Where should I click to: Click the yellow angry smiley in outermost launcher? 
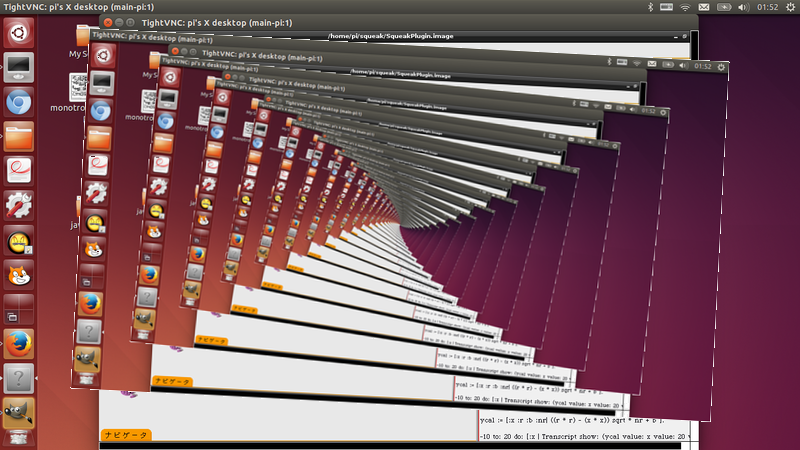tap(19, 240)
